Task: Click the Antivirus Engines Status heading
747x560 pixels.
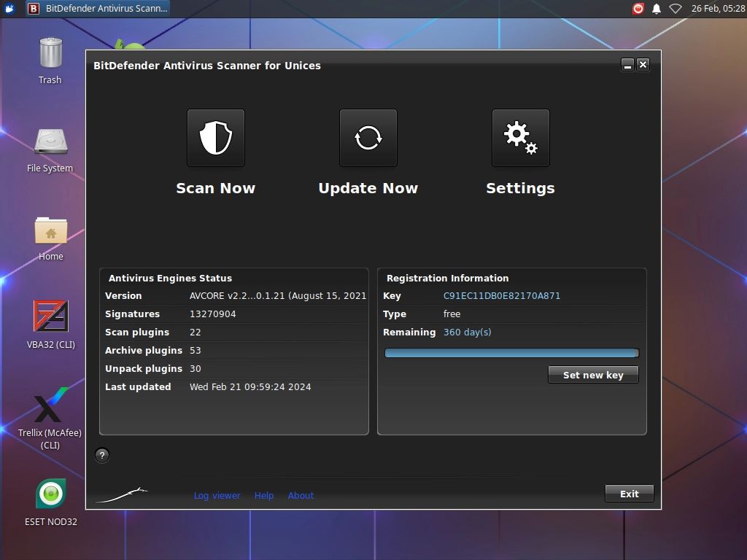Action: (170, 278)
